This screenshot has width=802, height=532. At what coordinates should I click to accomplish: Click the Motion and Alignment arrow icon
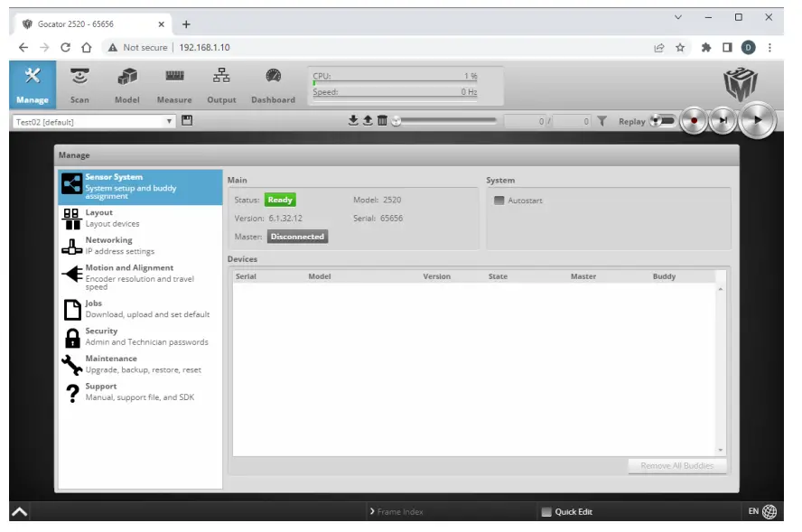pos(72,275)
